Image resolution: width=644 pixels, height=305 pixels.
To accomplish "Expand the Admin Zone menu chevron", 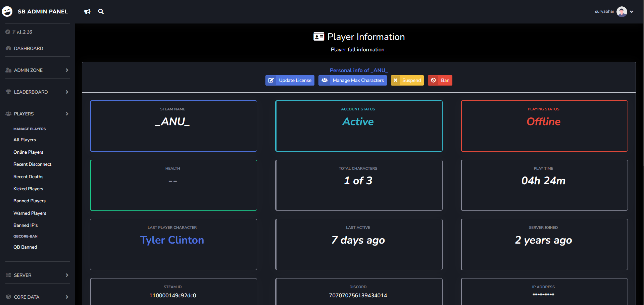I will [x=67, y=70].
